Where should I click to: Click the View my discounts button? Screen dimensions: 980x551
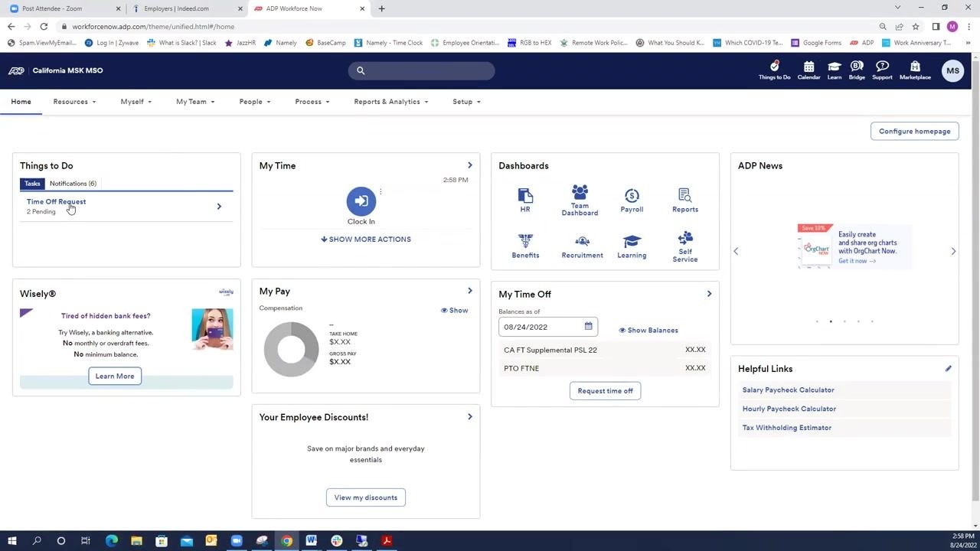click(366, 497)
